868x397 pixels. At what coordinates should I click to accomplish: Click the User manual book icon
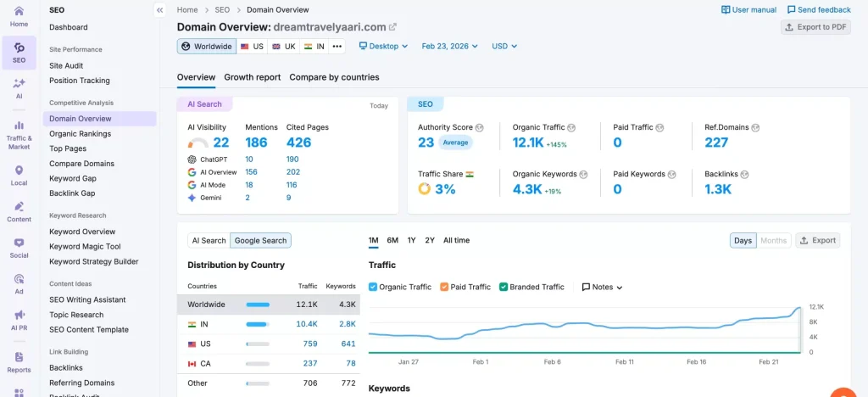[726, 10]
